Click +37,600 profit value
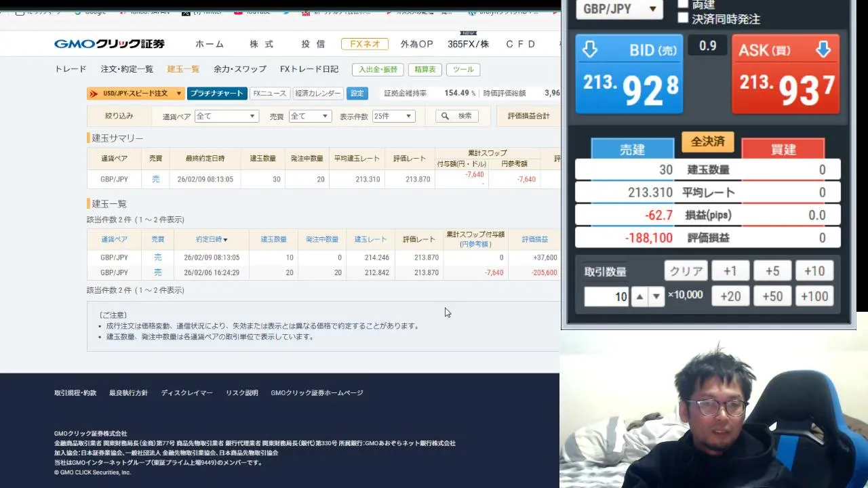Viewport: 868px width, 488px height. click(x=545, y=258)
